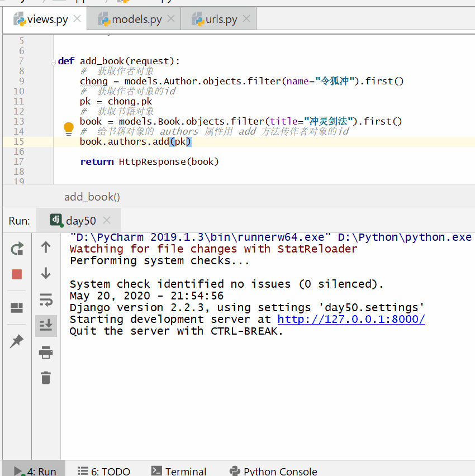Clear all console output with trash icon
Screen dimensions: 475x476
46,378
